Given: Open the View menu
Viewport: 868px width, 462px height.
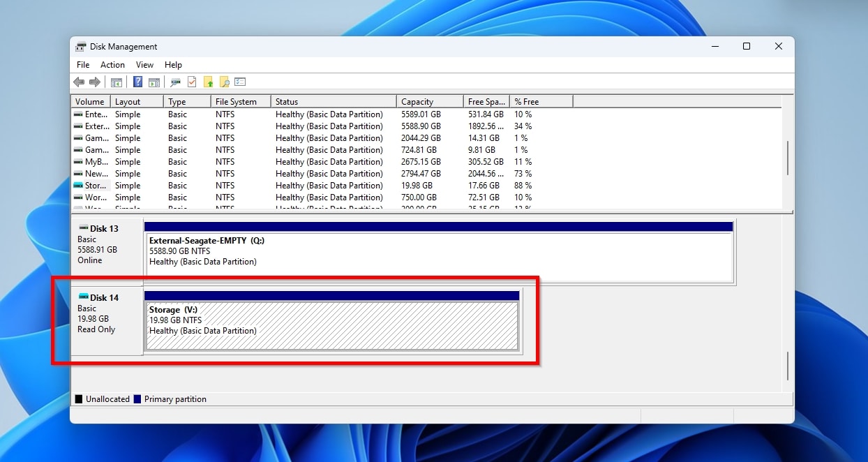Looking at the screenshot, I should 144,65.
